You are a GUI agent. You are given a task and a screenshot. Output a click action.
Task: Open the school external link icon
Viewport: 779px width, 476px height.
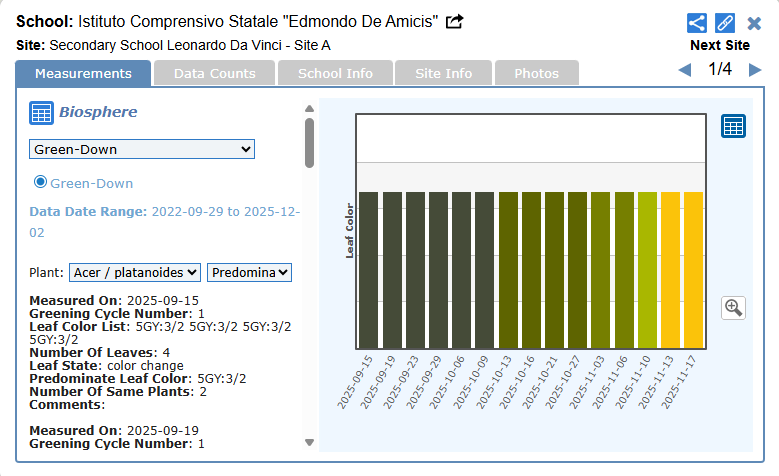click(455, 22)
